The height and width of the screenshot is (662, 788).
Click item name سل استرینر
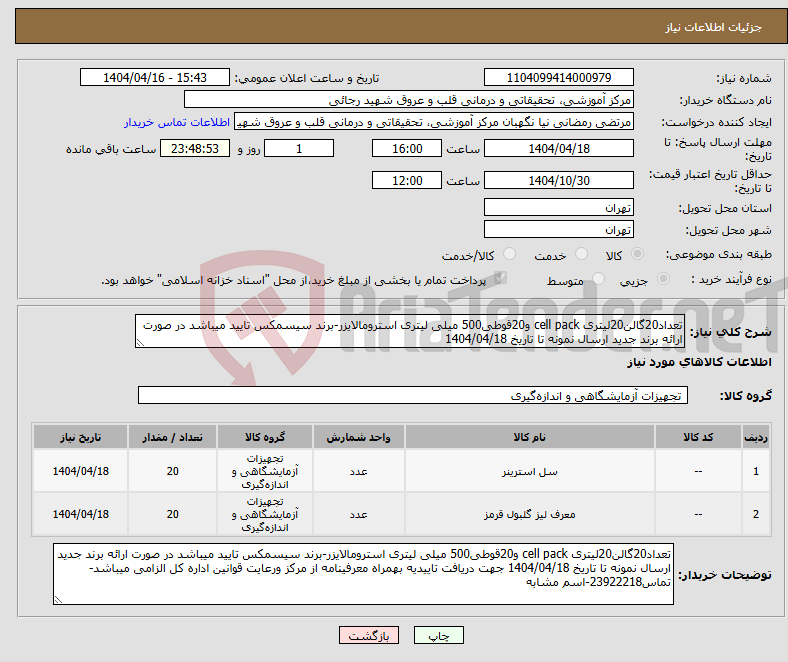pyautogui.click(x=530, y=471)
